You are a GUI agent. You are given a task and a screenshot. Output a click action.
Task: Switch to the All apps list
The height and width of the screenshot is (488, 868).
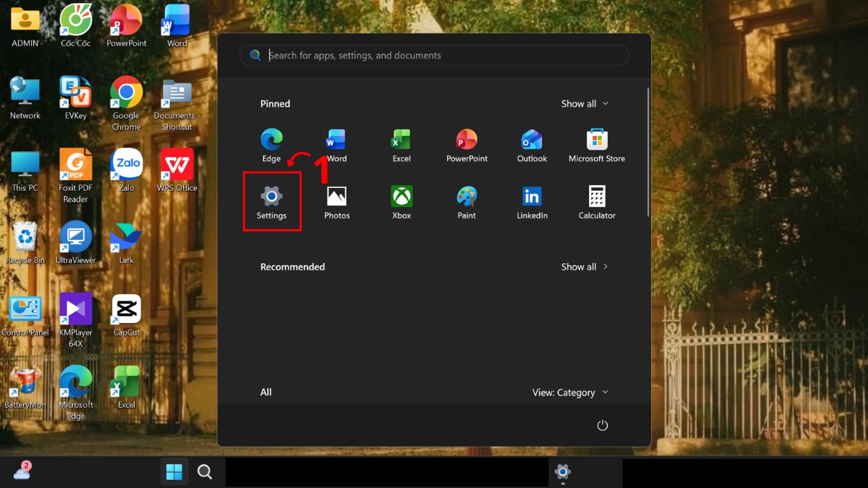[x=265, y=392]
